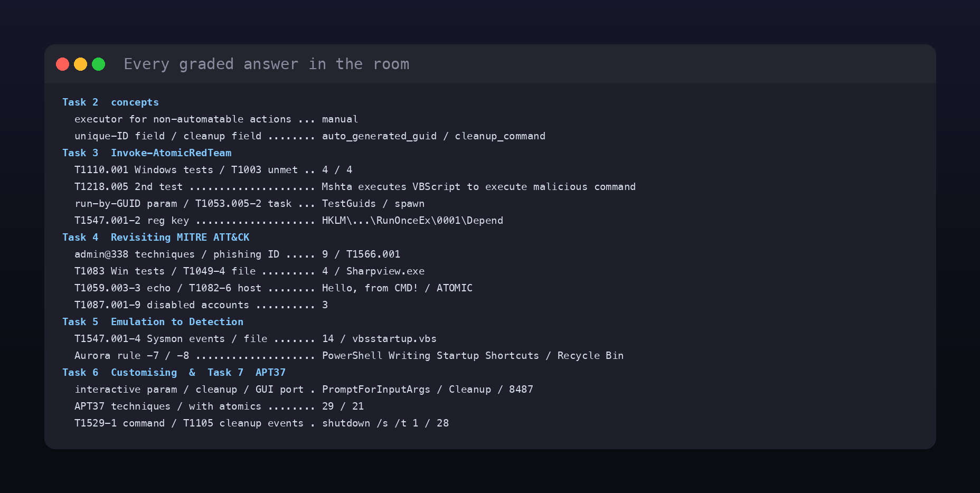Select the 'Task 2 concepts' heading
The image size is (980, 493).
[x=110, y=102]
